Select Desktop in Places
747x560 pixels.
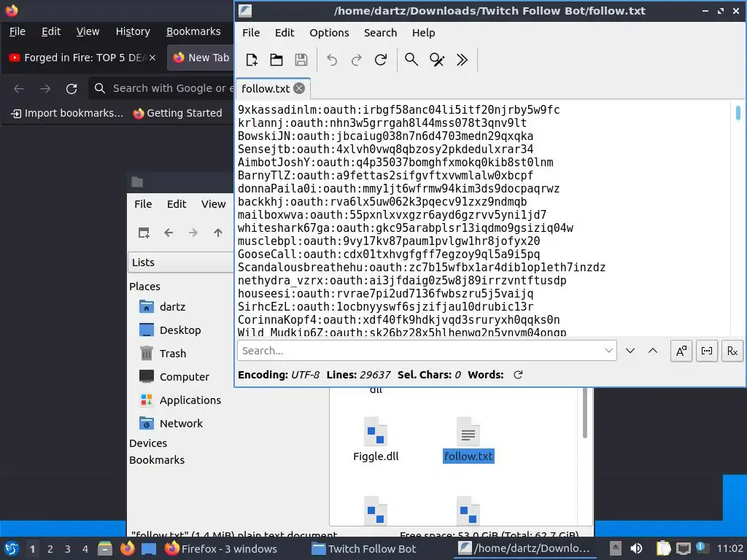click(170, 330)
